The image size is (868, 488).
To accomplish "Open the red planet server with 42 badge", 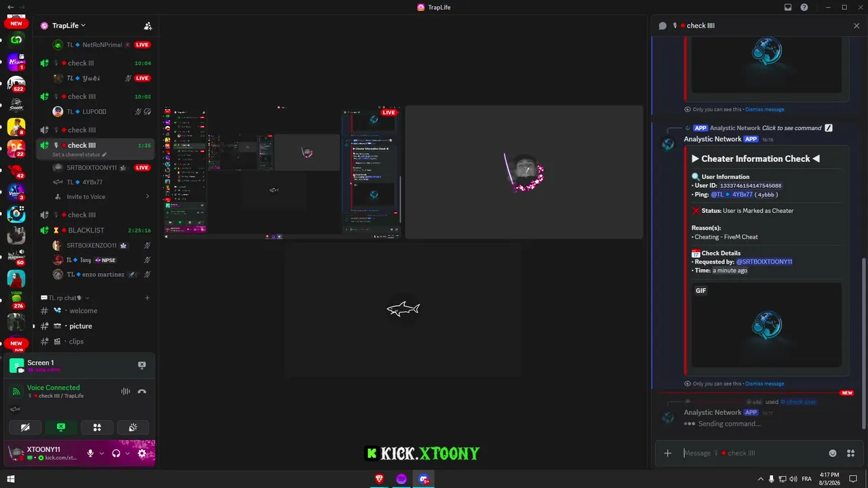I will tap(16, 170).
